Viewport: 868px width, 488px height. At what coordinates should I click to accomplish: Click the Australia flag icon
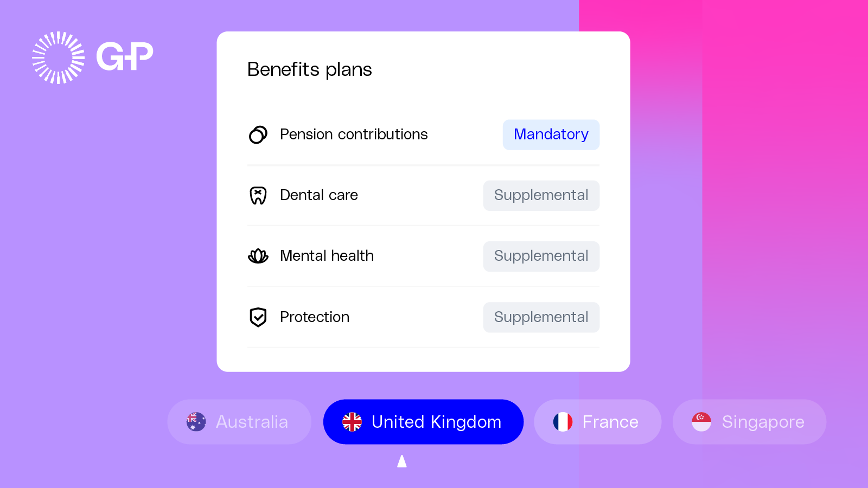pos(196,422)
